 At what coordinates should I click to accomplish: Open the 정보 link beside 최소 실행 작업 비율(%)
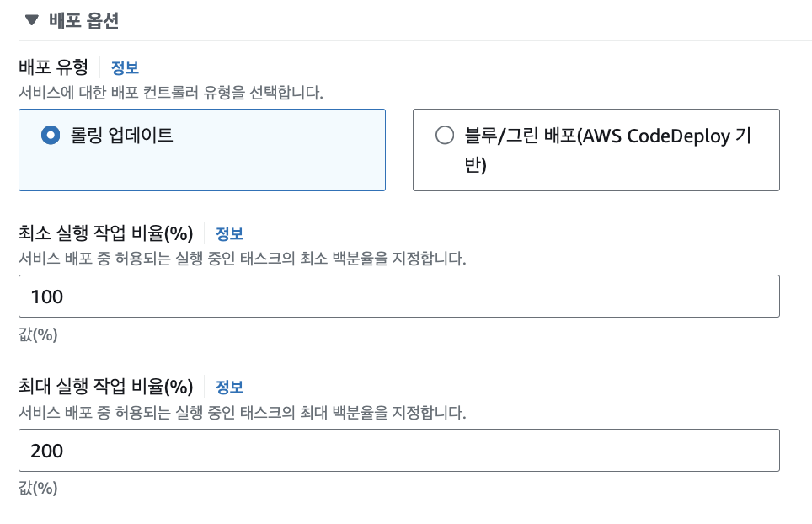tap(227, 233)
